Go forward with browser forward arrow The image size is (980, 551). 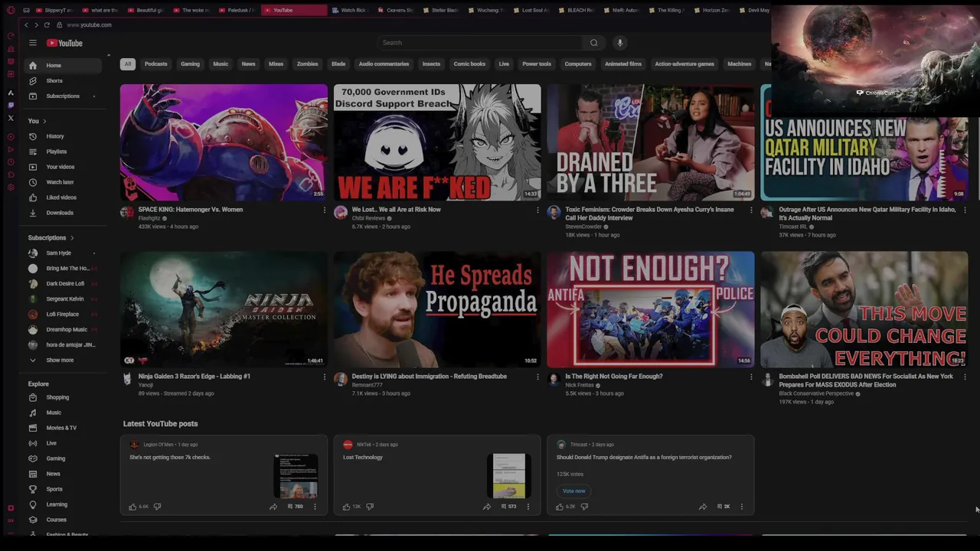click(x=36, y=25)
